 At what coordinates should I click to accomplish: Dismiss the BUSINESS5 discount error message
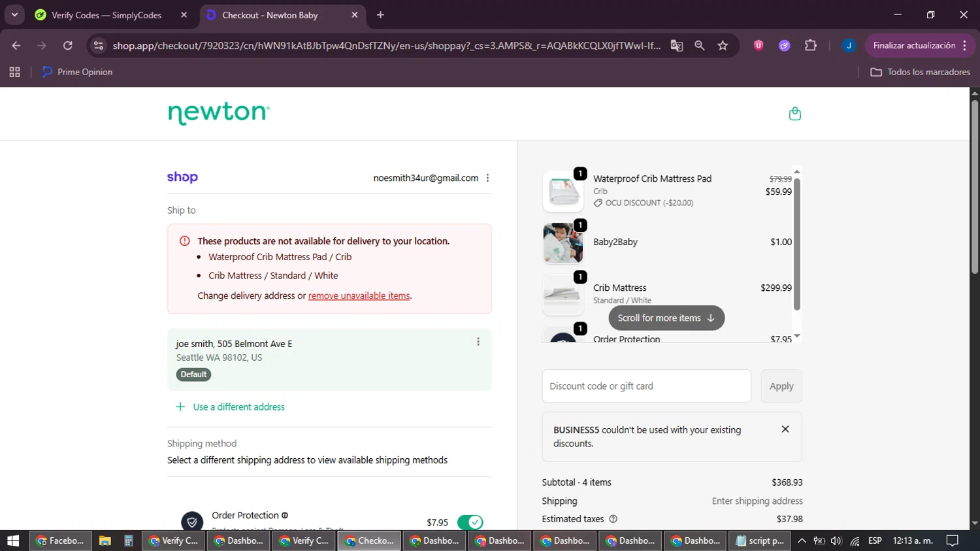pyautogui.click(x=785, y=429)
